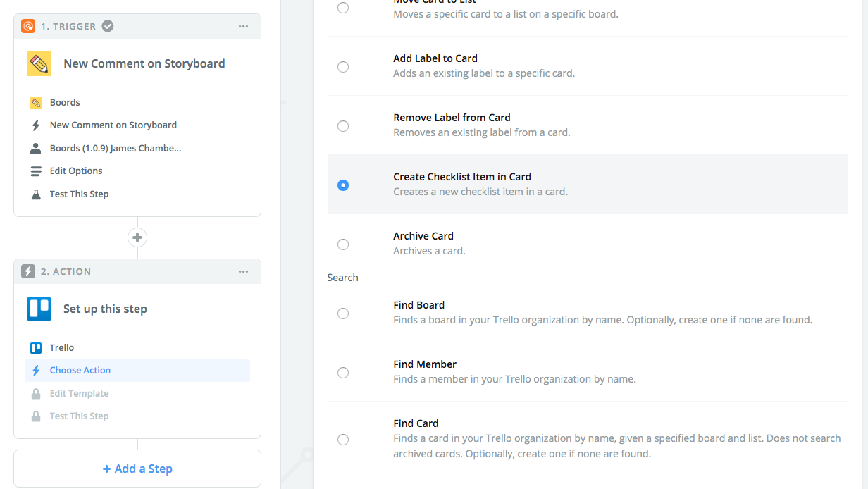Open the trigger step three-dot menu
The width and height of the screenshot is (868, 489).
point(243,26)
